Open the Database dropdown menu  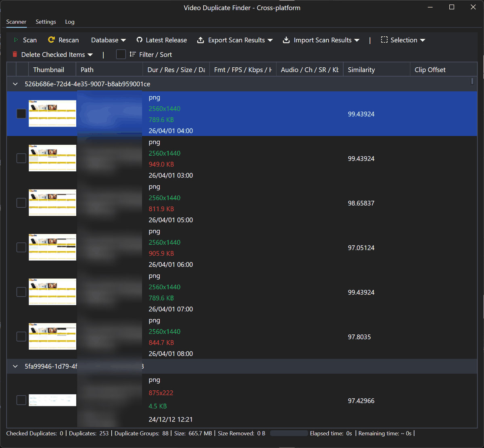[x=108, y=40]
